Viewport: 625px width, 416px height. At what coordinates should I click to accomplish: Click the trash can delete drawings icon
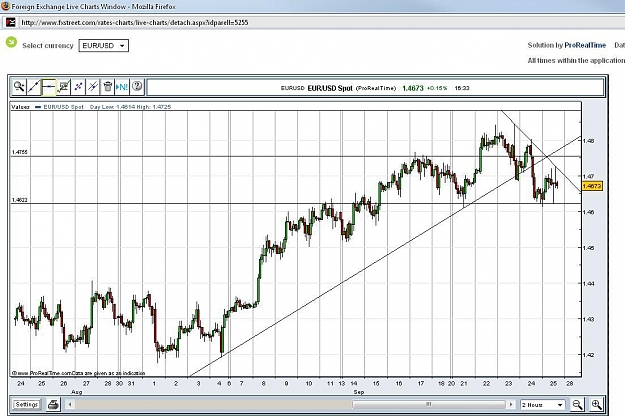point(108,86)
